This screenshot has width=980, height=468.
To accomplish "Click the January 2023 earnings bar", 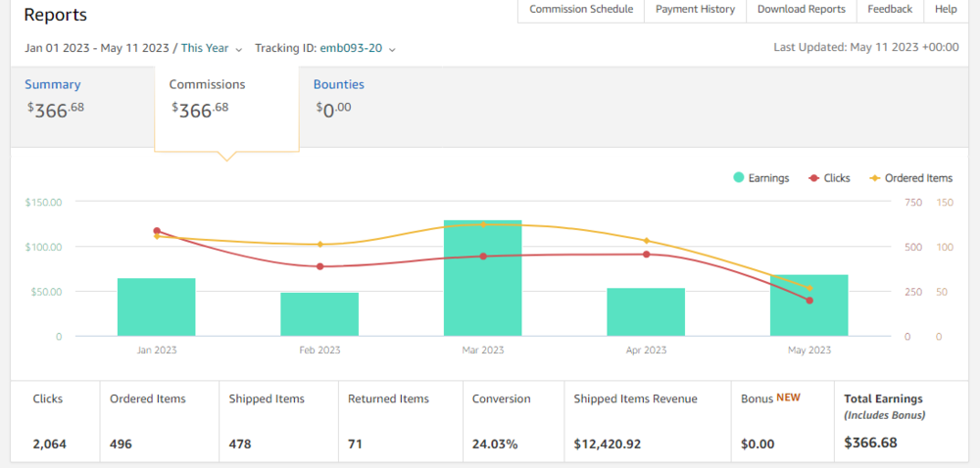I will point(156,307).
